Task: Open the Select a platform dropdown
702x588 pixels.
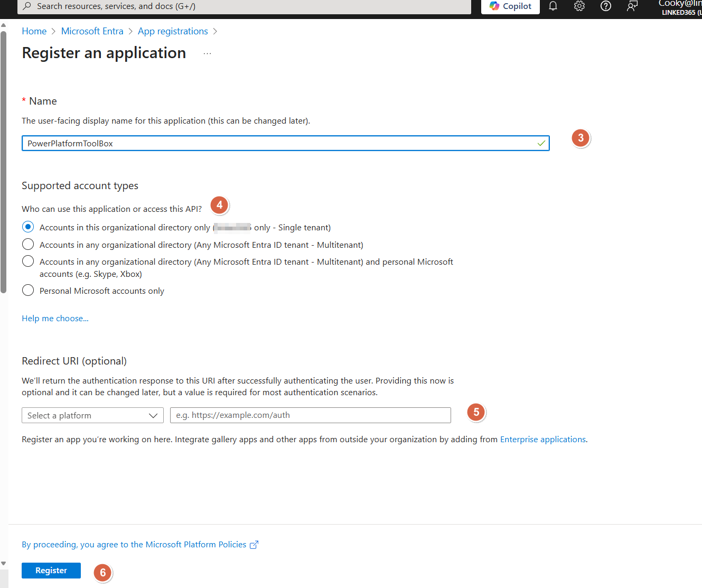Action: [x=92, y=415]
